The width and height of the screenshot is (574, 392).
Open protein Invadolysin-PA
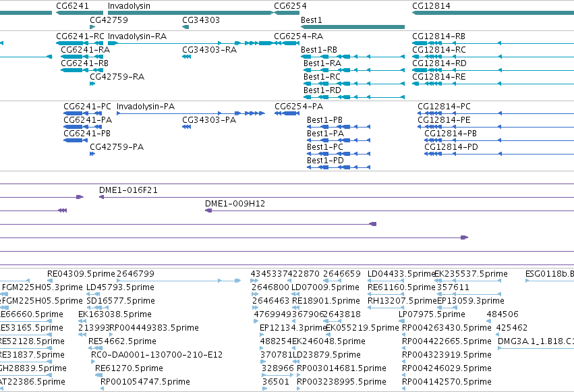click(x=146, y=107)
